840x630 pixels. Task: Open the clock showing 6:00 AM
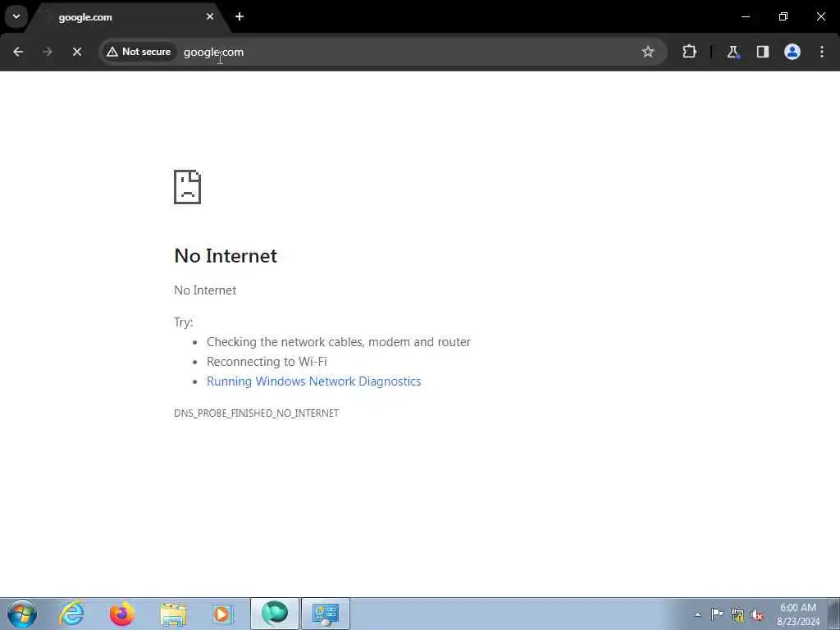797,614
